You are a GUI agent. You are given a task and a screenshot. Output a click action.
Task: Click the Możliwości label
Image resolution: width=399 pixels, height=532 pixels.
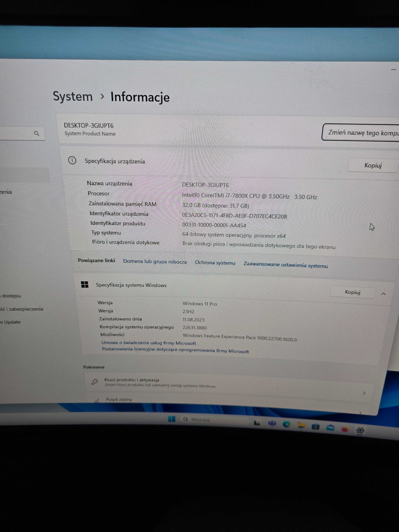[x=112, y=334]
